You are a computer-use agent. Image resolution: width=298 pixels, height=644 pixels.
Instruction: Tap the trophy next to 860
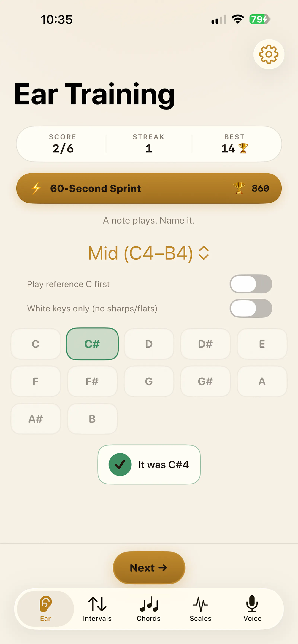[x=239, y=188]
